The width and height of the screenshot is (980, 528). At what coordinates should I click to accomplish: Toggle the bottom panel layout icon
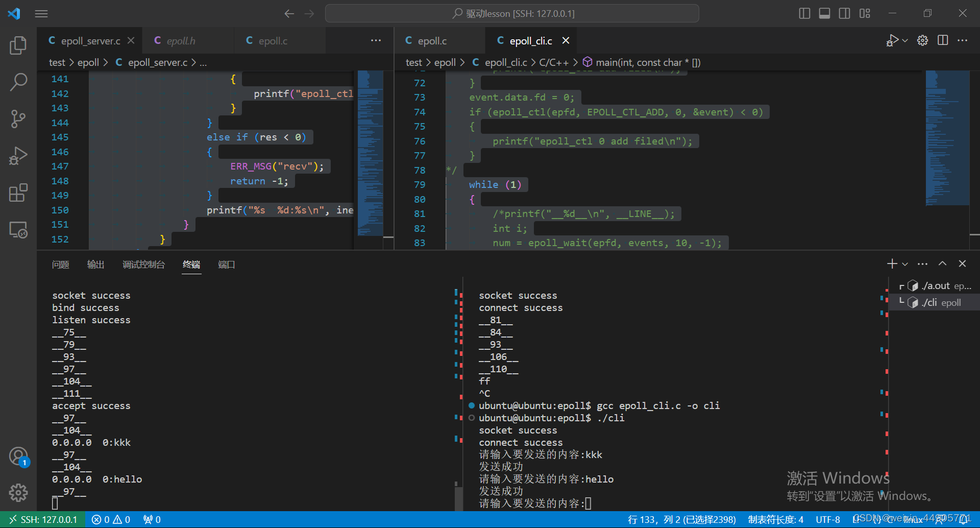click(x=824, y=13)
